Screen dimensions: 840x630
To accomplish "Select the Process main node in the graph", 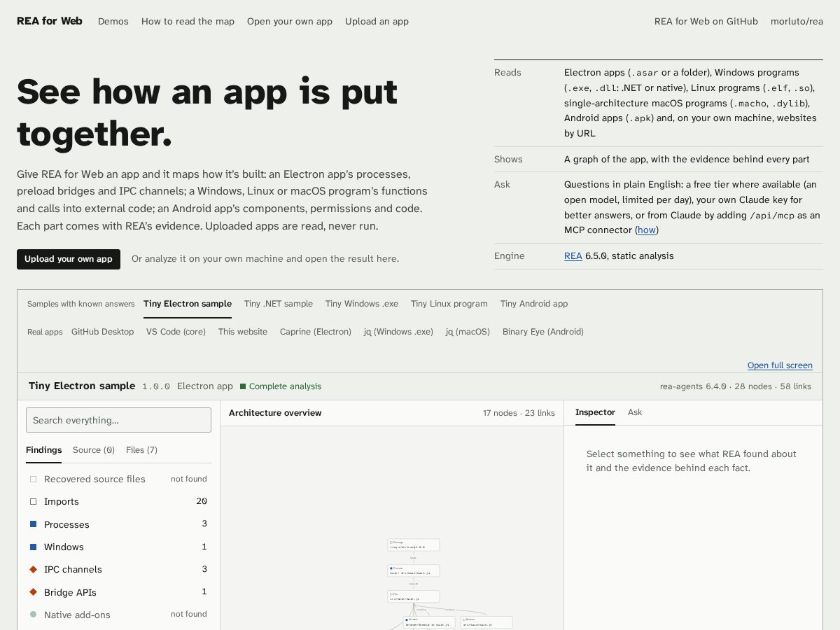I will [414, 570].
